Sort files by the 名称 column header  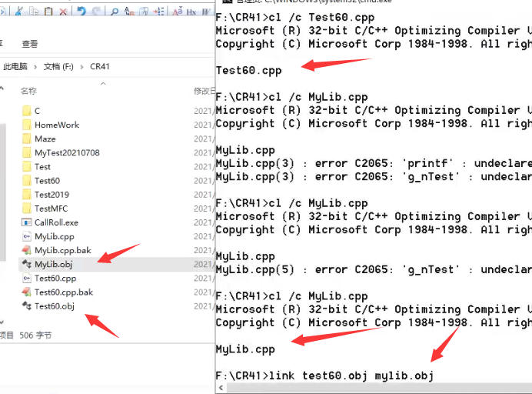coord(28,91)
